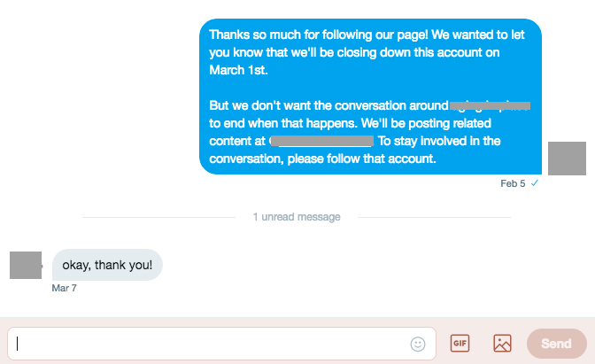
Task: Focus the message text input field
Action: [221, 344]
